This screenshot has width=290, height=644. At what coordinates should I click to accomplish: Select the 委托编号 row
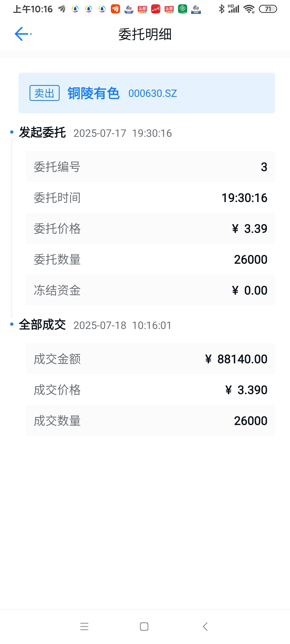tap(150, 167)
